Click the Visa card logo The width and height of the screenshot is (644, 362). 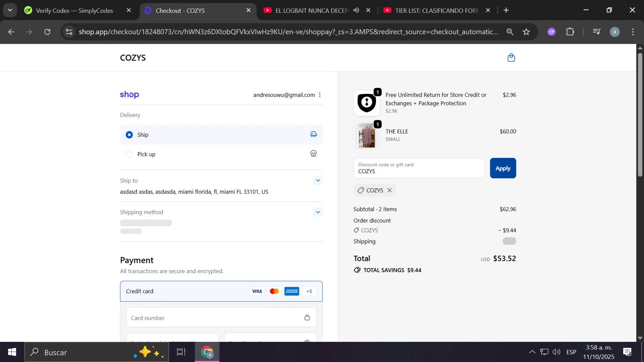pos(257,291)
